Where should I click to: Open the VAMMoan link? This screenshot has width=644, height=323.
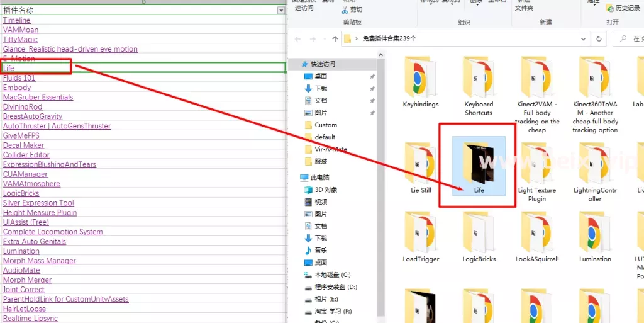click(21, 30)
